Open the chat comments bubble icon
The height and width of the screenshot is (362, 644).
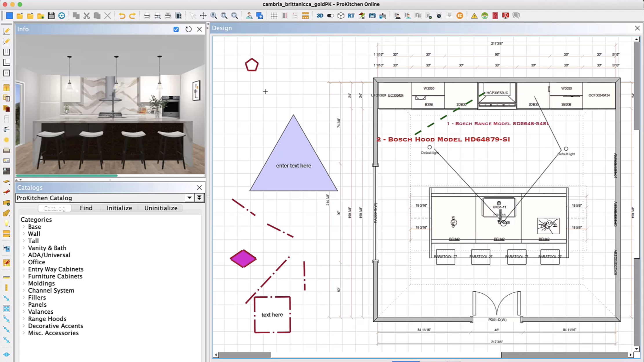tap(516, 16)
